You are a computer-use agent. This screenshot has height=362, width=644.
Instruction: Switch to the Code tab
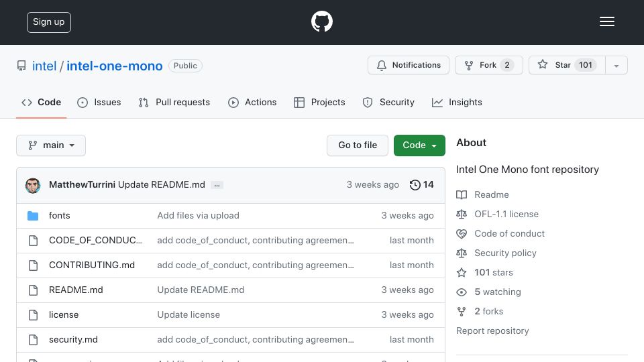(x=42, y=102)
